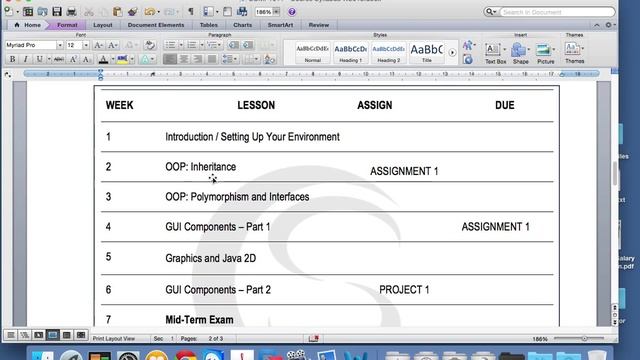Image resolution: width=640 pixels, height=360 pixels.
Task: Open the Sidebar pane icon
Action: pyautogui.click(x=209, y=11)
